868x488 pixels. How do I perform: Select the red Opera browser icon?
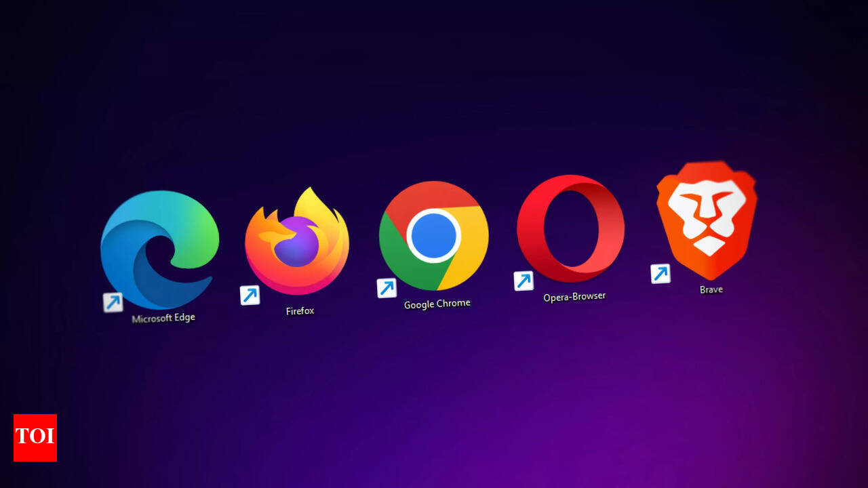pyautogui.click(x=570, y=228)
